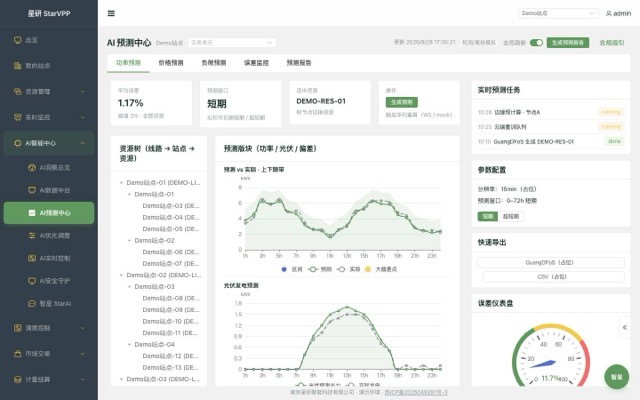Collapse Demo站点-01 (DEMO-LI...) root node arrow
Image resolution: width=640 pixels, height=400 pixels.
[x=121, y=183]
